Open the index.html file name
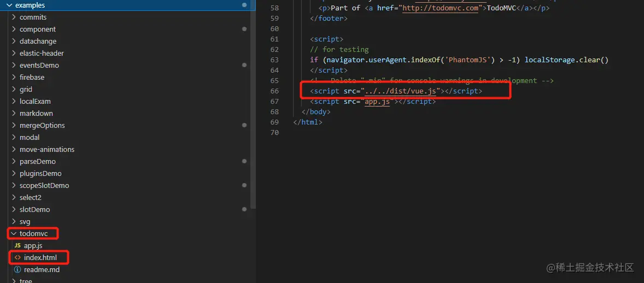This screenshot has width=644, height=283. 40,257
